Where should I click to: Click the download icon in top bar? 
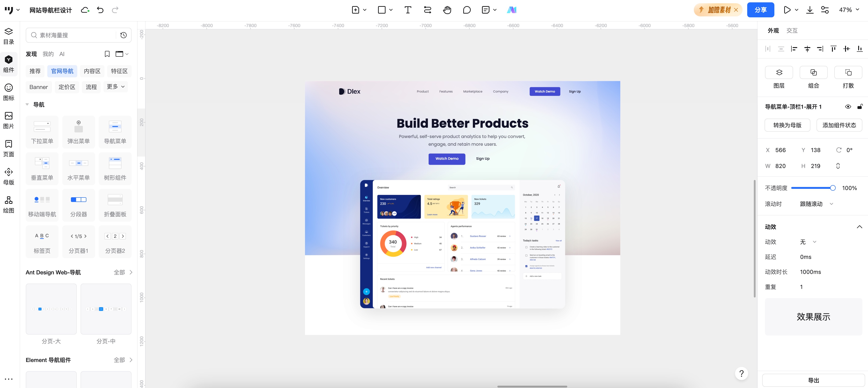point(810,10)
